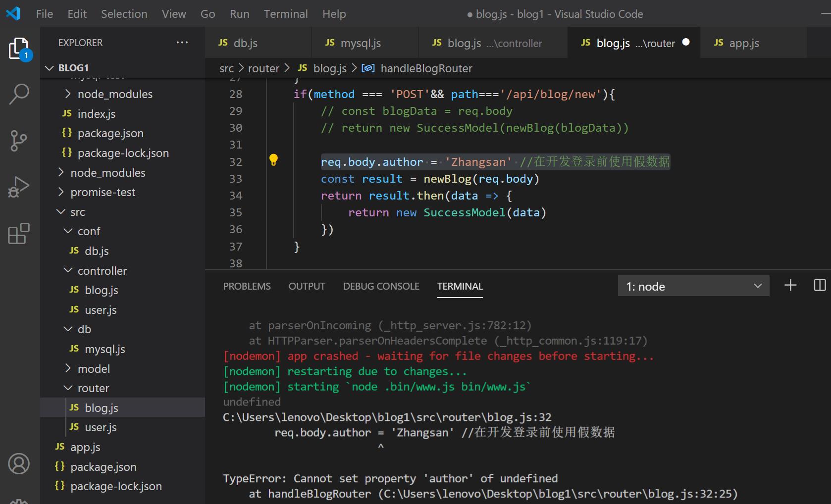Select the TERMINAL panel tab

460,286
